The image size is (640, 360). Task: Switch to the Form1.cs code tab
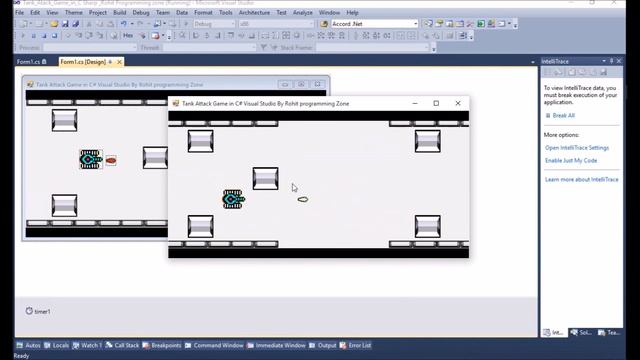(28, 62)
